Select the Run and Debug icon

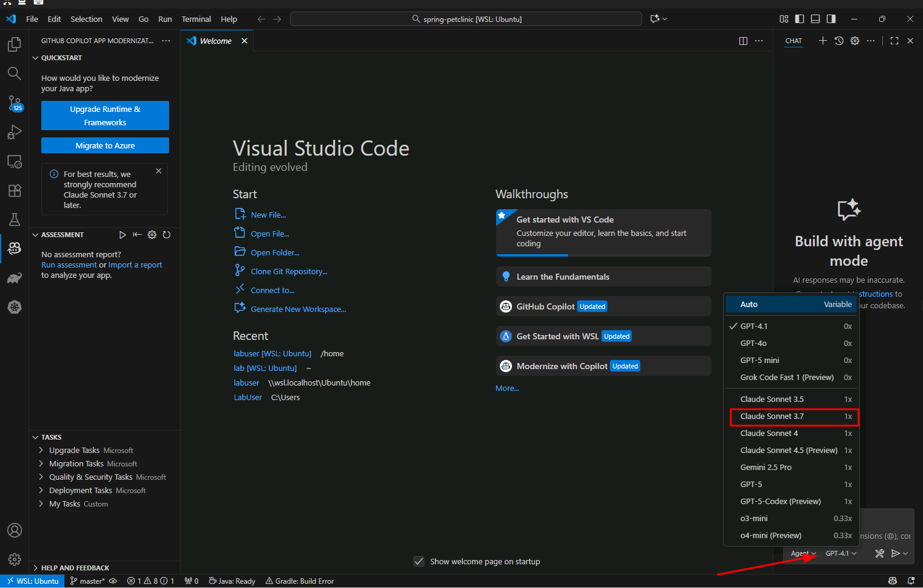[15, 132]
